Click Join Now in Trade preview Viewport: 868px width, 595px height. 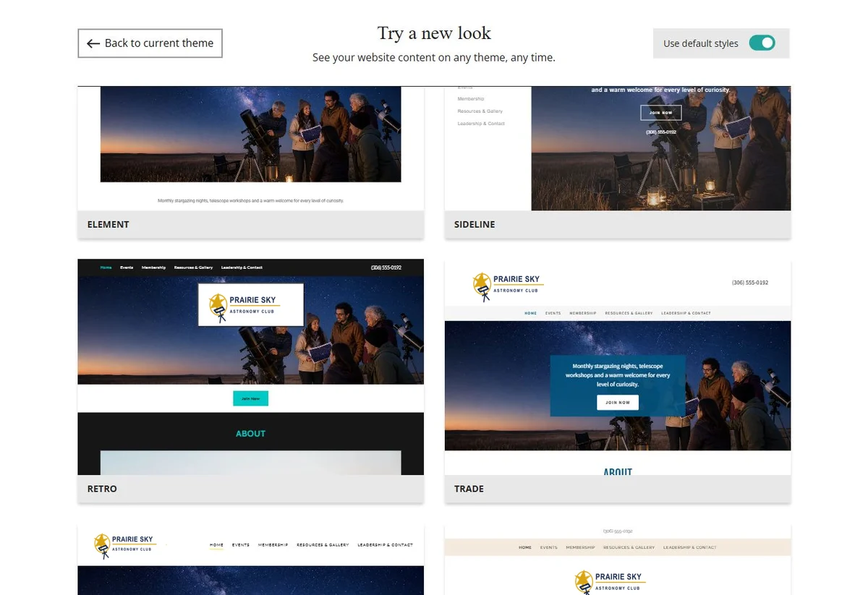(618, 403)
